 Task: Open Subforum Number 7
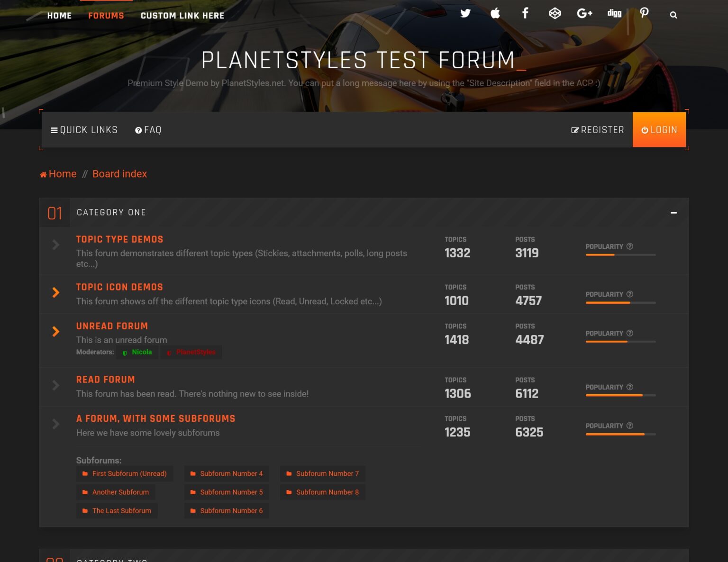[x=328, y=473]
